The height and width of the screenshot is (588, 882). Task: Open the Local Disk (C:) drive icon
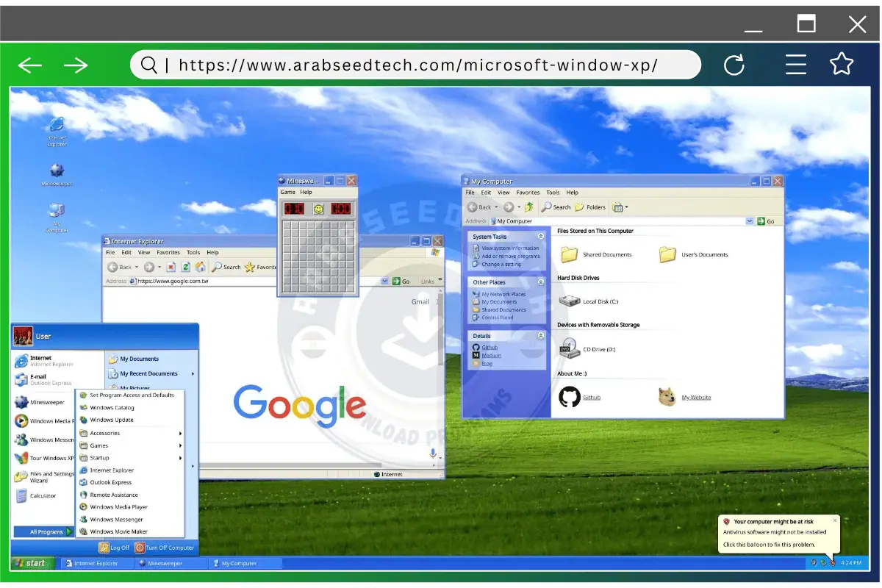pyautogui.click(x=569, y=301)
